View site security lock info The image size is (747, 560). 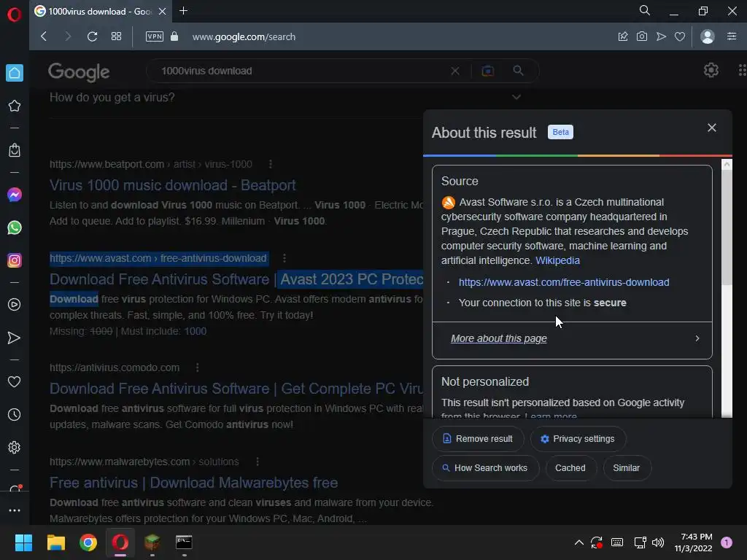(x=174, y=36)
